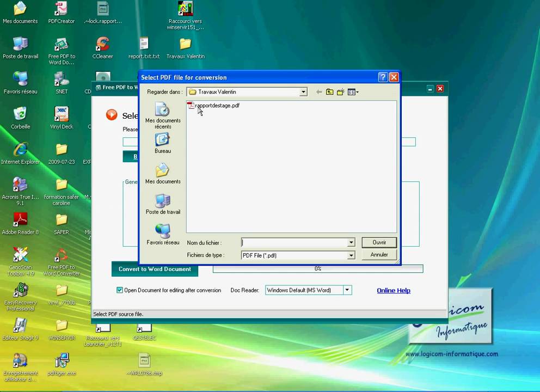Screen dimensions: 540x392
Task: Open Free PDF to Word Doc desktop icon
Action: 62,51
